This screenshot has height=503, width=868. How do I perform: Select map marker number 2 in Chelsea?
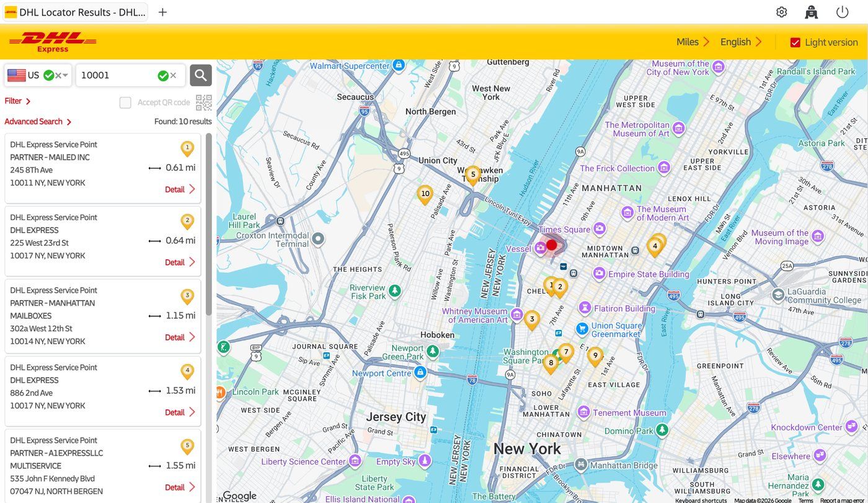point(560,288)
